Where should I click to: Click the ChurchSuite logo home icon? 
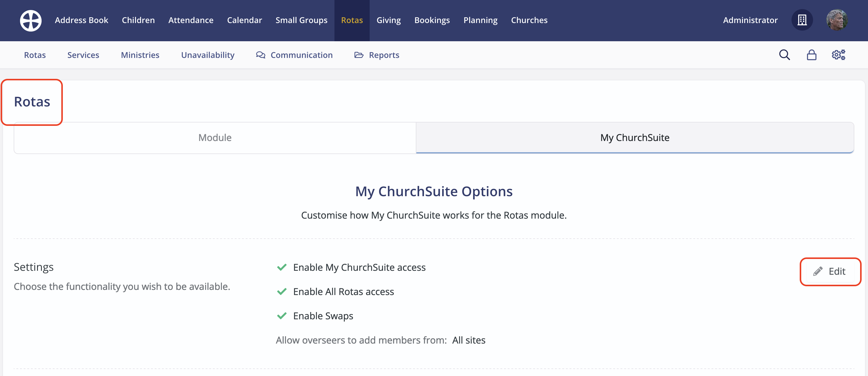pyautogui.click(x=31, y=21)
